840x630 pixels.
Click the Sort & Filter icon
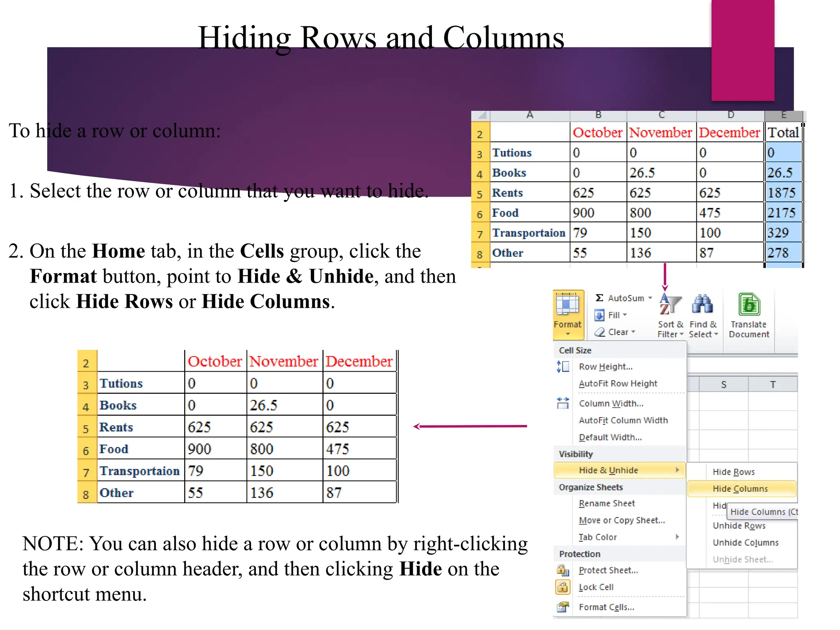[670, 305]
